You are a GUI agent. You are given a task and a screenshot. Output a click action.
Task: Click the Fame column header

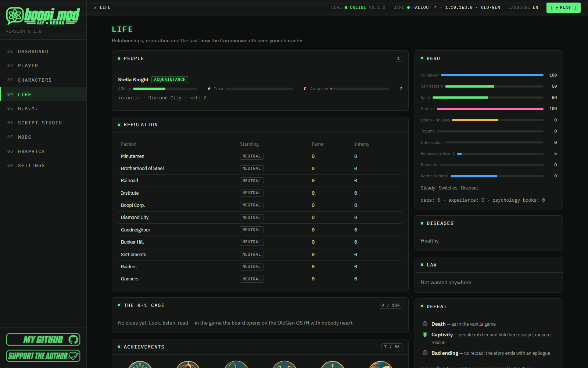point(318,144)
